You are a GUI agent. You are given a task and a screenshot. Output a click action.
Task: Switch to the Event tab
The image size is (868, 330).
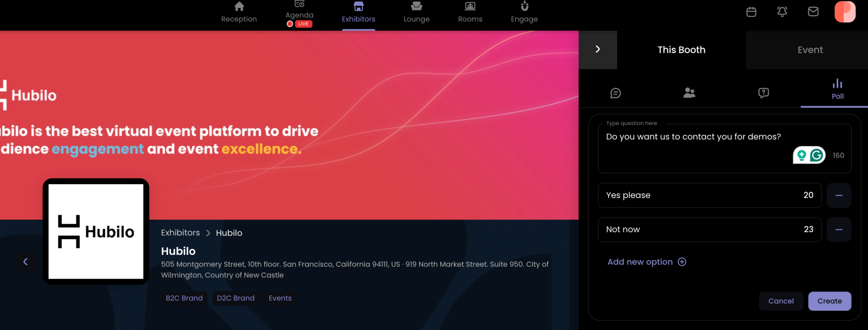pos(810,50)
